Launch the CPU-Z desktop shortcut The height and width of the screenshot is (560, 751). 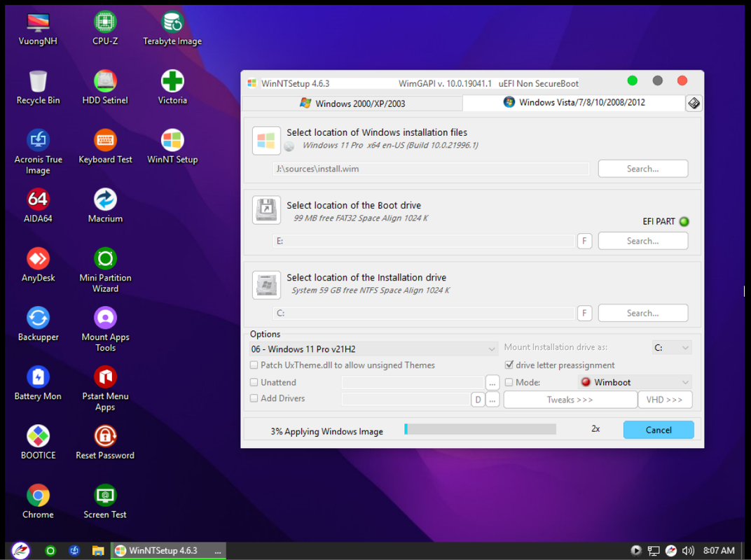[105, 29]
